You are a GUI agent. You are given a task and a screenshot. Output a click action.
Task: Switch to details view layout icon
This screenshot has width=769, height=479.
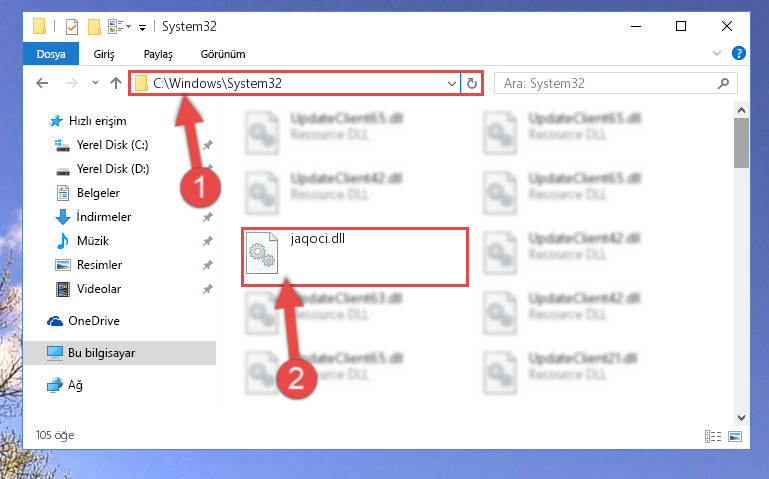pyautogui.click(x=713, y=436)
